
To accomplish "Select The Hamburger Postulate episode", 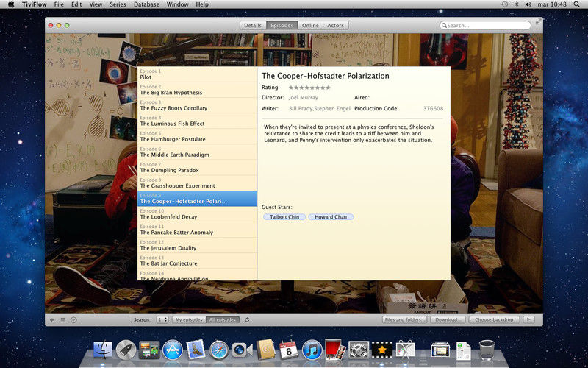I will tap(197, 136).
